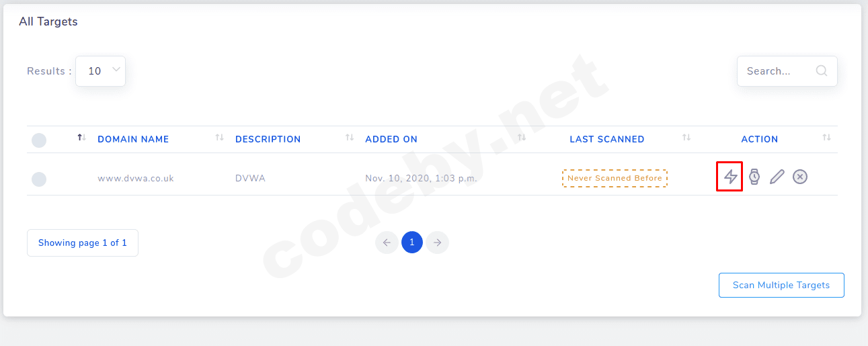Click the Scan Multiple Targets button
The height and width of the screenshot is (346, 868).
pyautogui.click(x=781, y=285)
